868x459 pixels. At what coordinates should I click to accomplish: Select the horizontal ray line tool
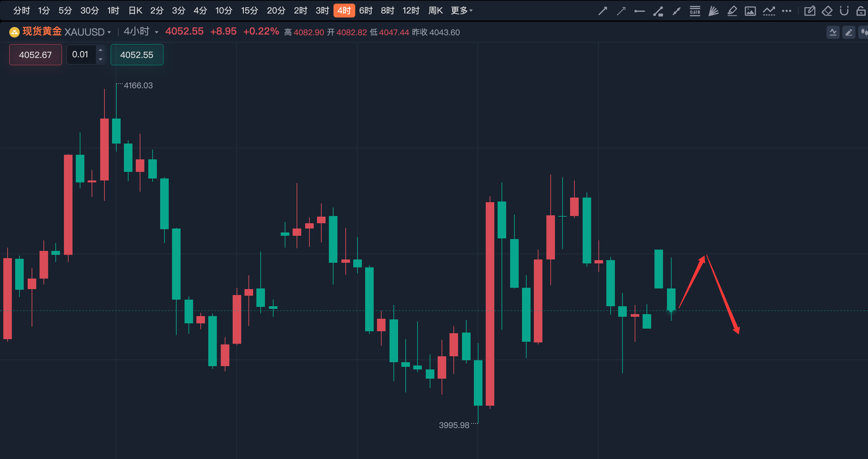click(640, 11)
